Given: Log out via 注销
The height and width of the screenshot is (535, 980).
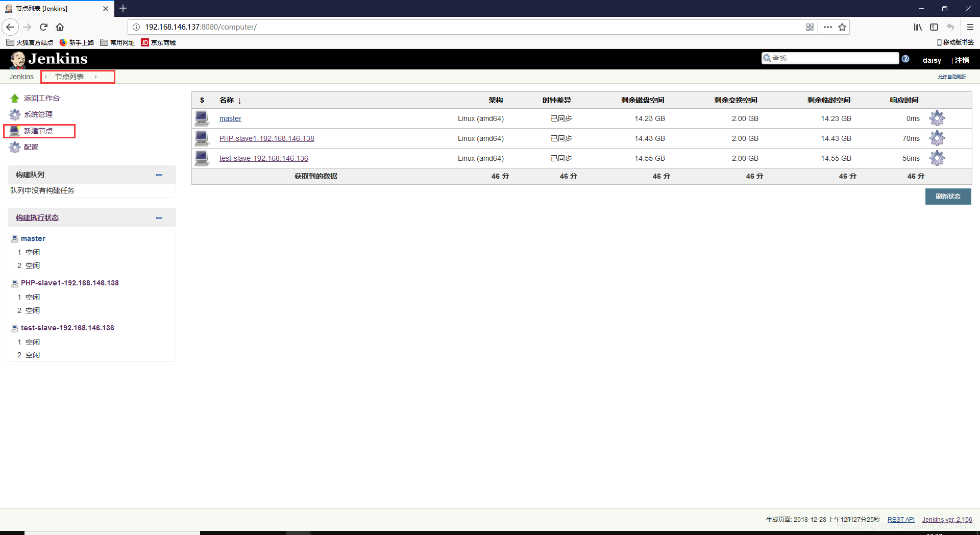Looking at the screenshot, I should click(962, 60).
